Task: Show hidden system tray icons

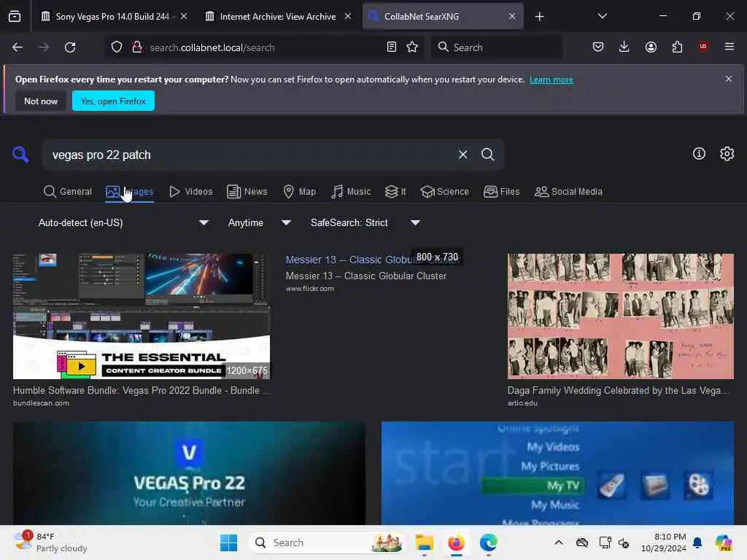Action: pyautogui.click(x=559, y=542)
